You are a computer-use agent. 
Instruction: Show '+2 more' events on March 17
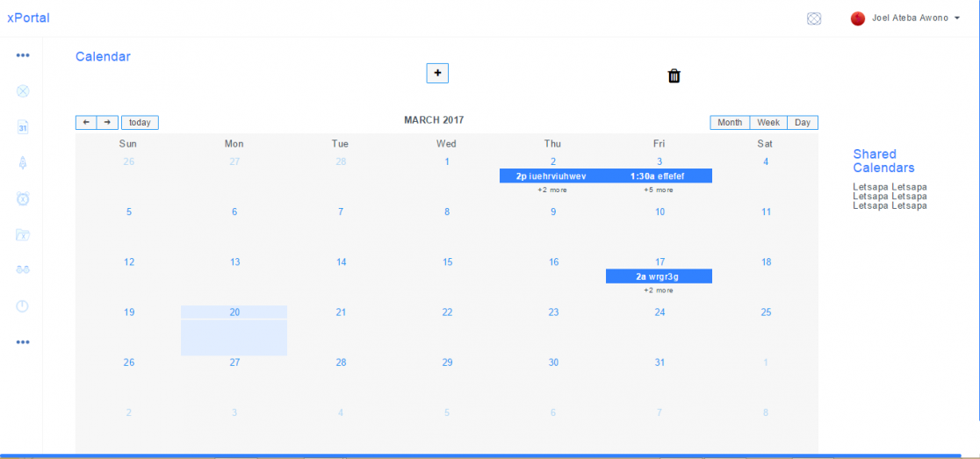659,290
